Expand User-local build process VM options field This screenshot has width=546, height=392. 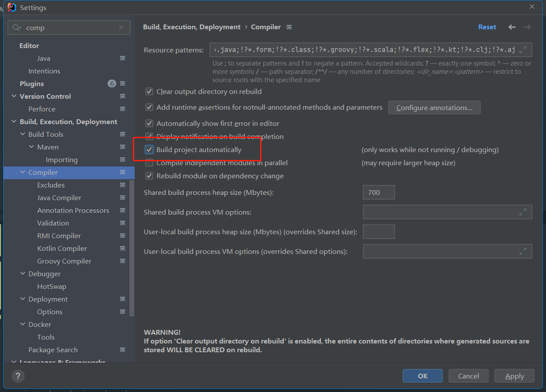tap(523, 251)
